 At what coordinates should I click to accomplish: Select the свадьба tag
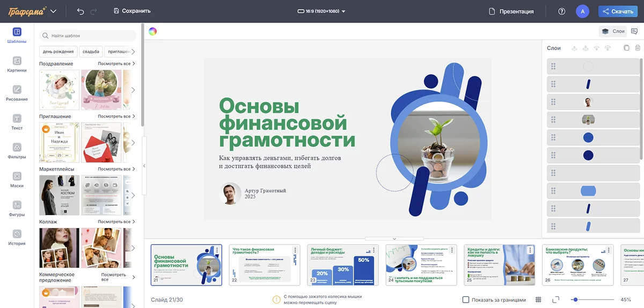(x=91, y=52)
